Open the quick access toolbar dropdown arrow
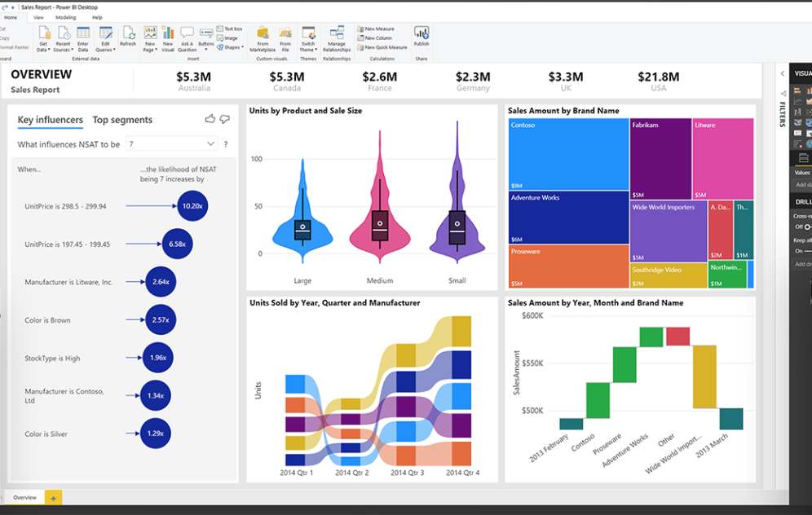 click(x=13, y=7)
